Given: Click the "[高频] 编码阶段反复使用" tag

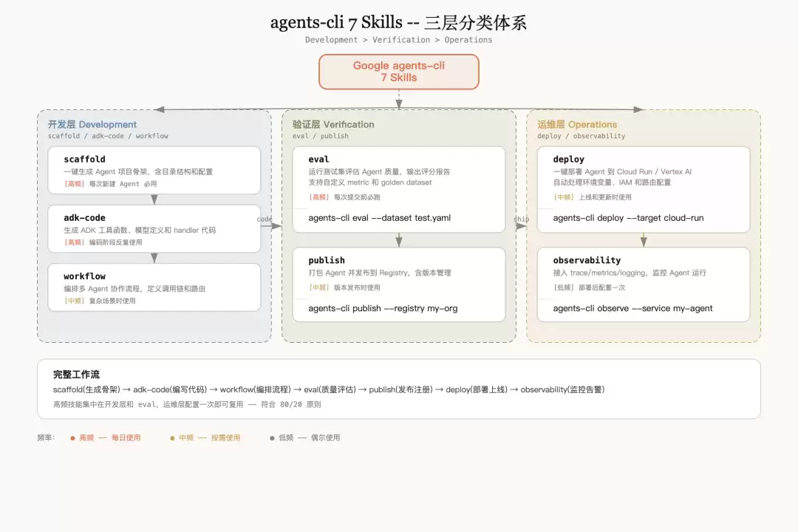Looking at the screenshot, I should click(103, 242).
